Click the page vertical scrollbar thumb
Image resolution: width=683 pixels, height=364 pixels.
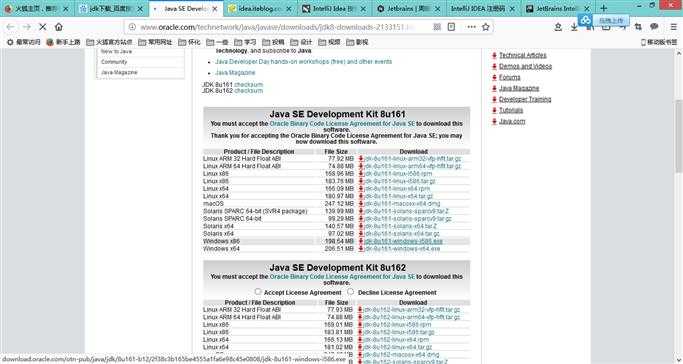(x=679, y=136)
